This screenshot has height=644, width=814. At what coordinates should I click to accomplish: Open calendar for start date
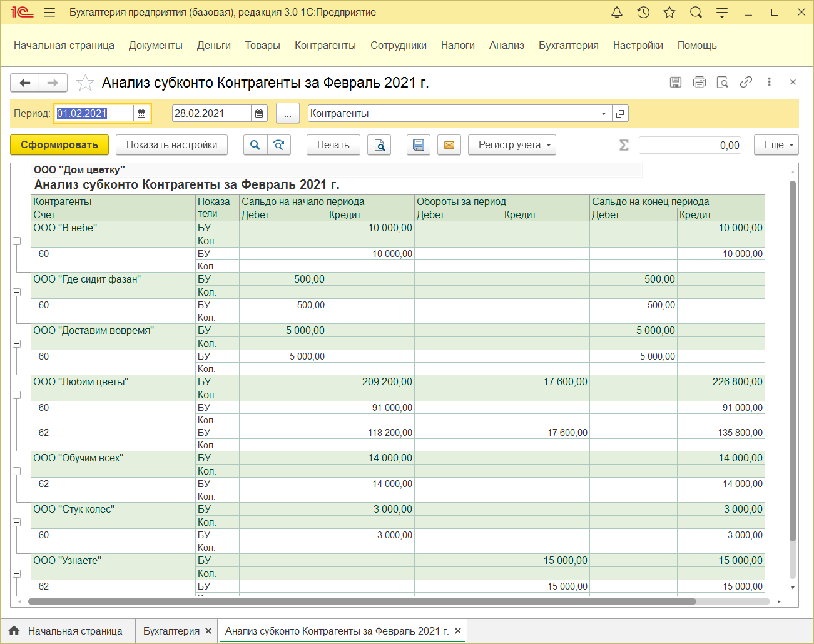[141, 113]
